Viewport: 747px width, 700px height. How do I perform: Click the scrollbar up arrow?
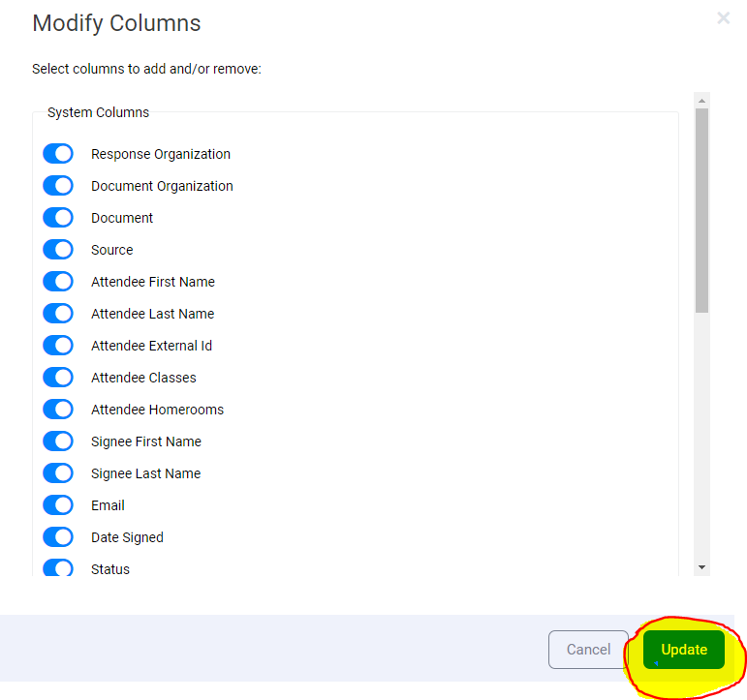[x=702, y=100]
